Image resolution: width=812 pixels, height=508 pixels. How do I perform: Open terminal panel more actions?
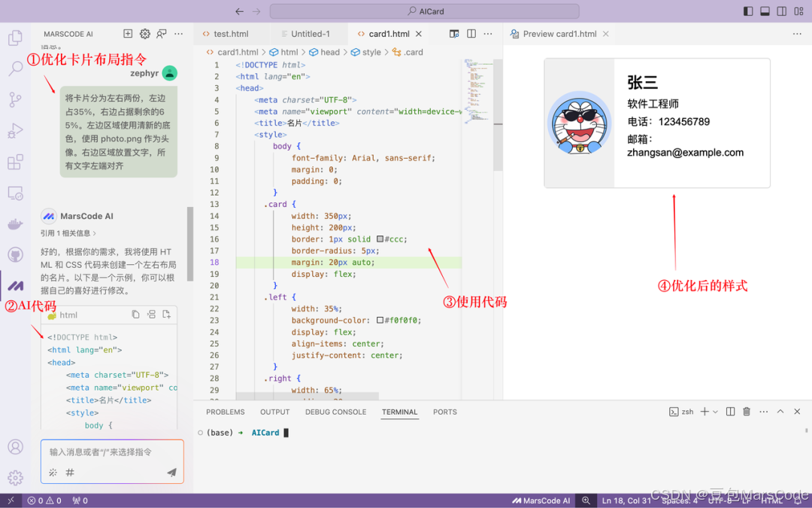click(x=763, y=412)
